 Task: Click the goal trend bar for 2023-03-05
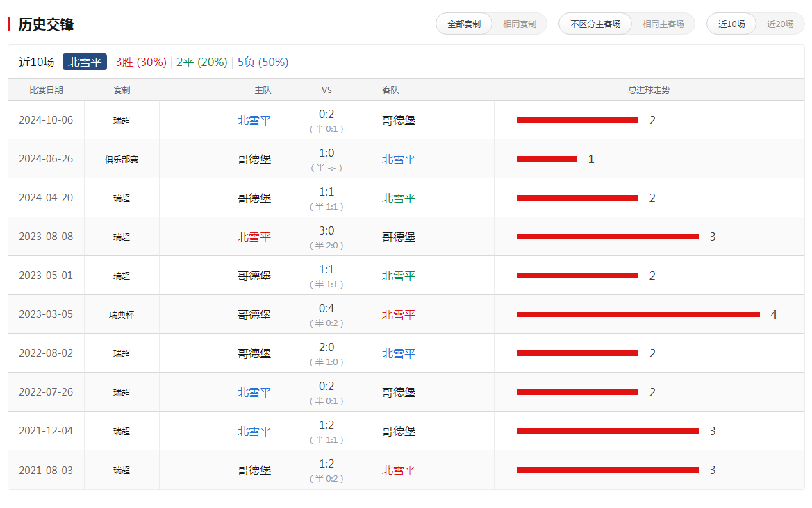click(x=638, y=314)
